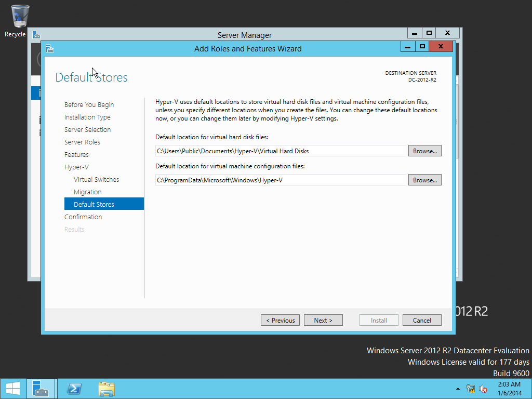Close the Server Manager window
The height and width of the screenshot is (399, 532).
point(447,33)
